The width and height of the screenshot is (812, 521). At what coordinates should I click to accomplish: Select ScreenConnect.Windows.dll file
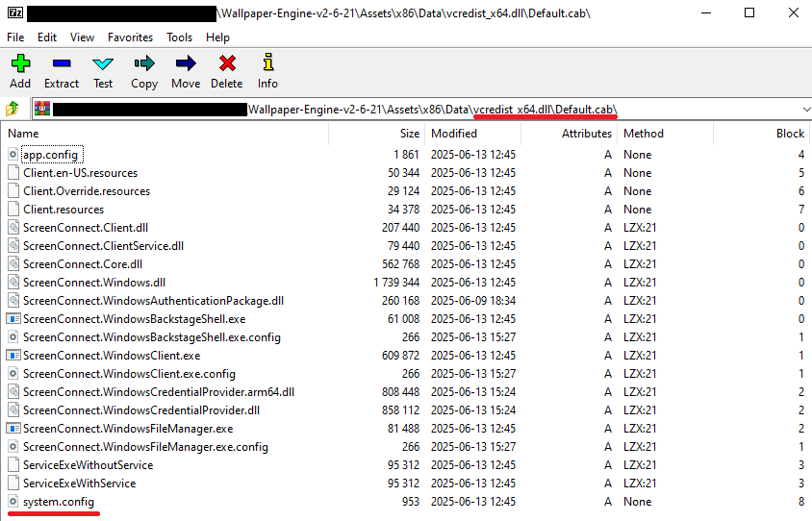(x=94, y=283)
